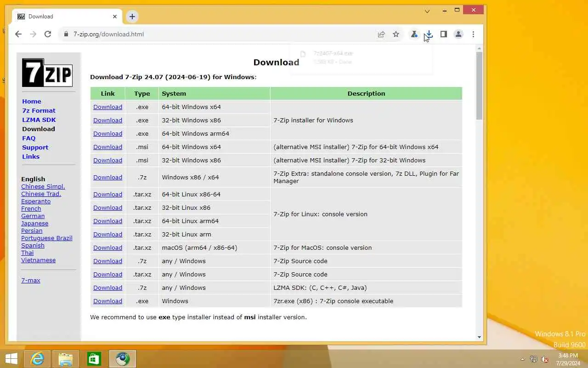Viewport: 588px width, 368px height.
Task: Open a new tab with the plus button
Action: tap(132, 17)
